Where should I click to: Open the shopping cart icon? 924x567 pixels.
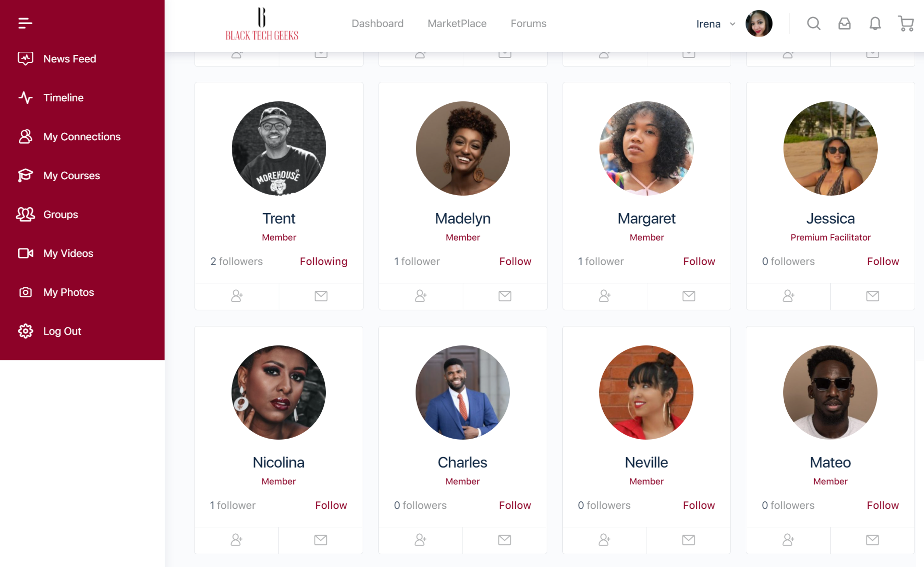point(906,24)
